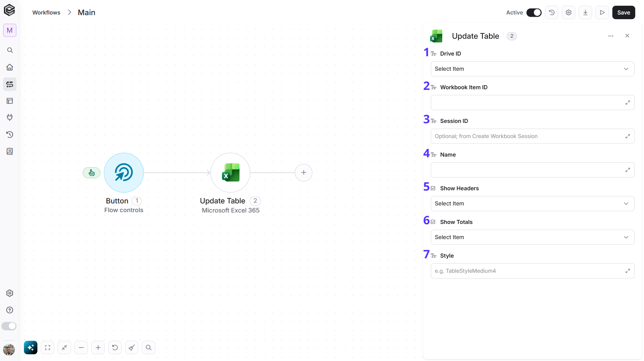Select the Button trigger node

124,173
